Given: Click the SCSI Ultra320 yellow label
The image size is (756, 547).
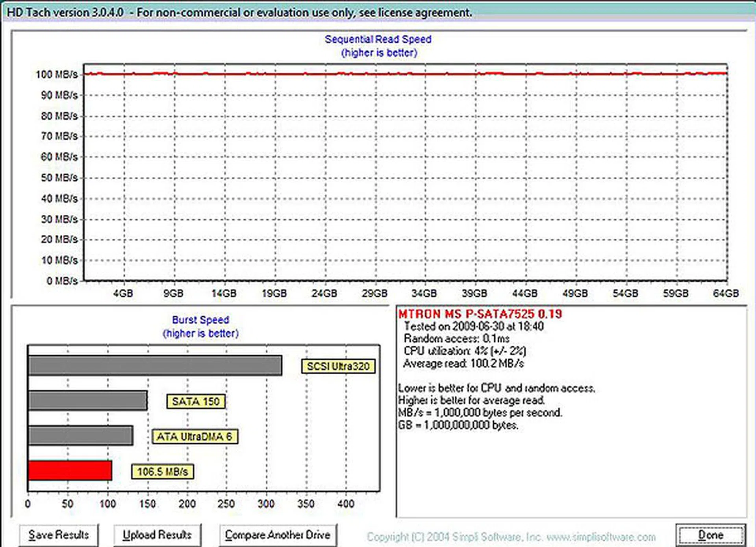Looking at the screenshot, I should (x=338, y=366).
